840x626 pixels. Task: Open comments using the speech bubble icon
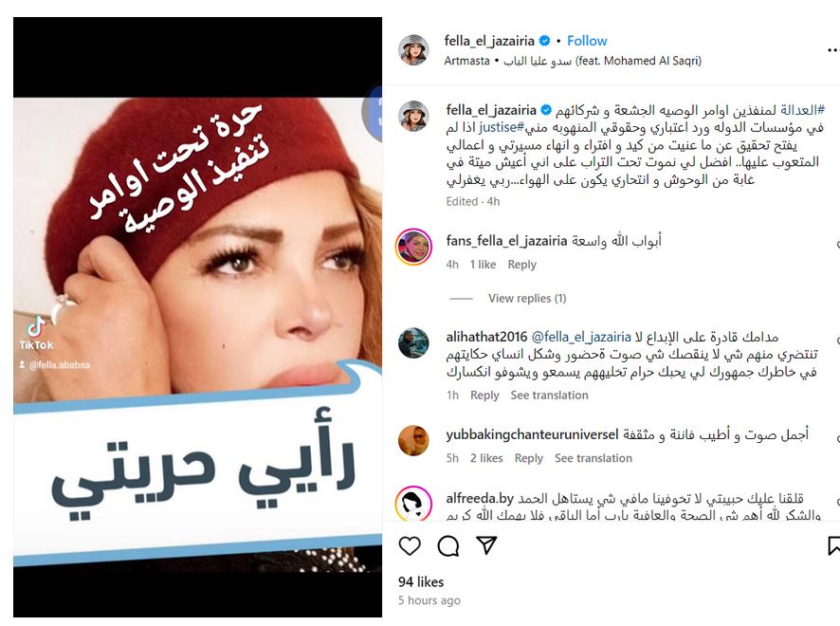447,545
